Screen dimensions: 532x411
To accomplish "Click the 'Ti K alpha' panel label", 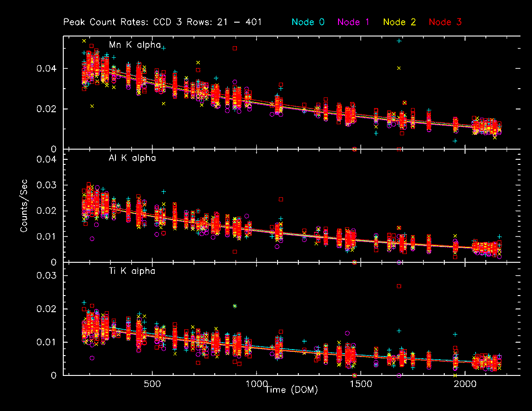I will pyautogui.click(x=132, y=271).
